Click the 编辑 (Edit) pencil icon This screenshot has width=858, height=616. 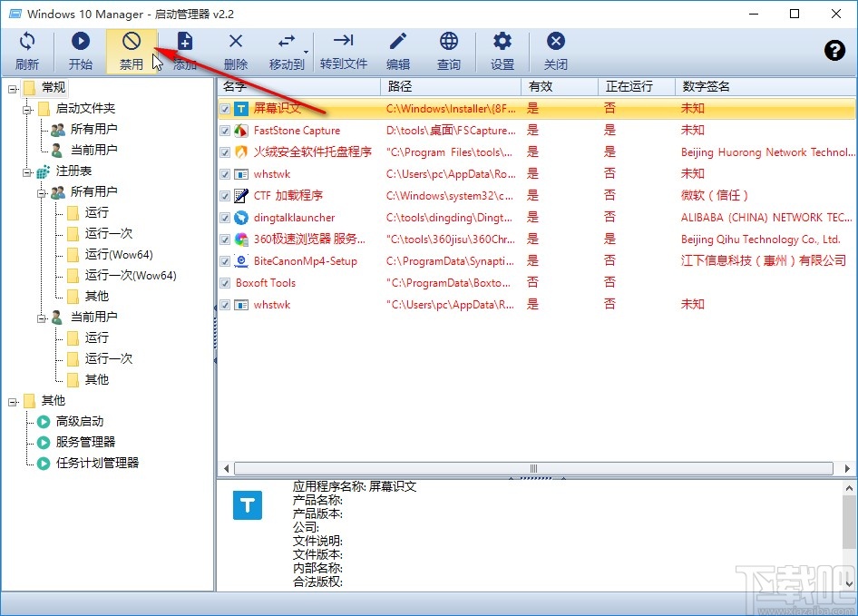coord(396,50)
